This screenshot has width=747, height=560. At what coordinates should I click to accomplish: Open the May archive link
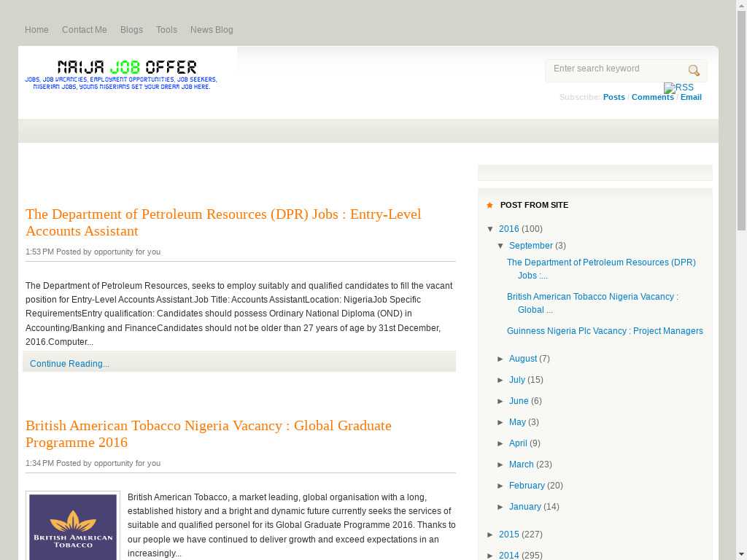tap(517, 422)
